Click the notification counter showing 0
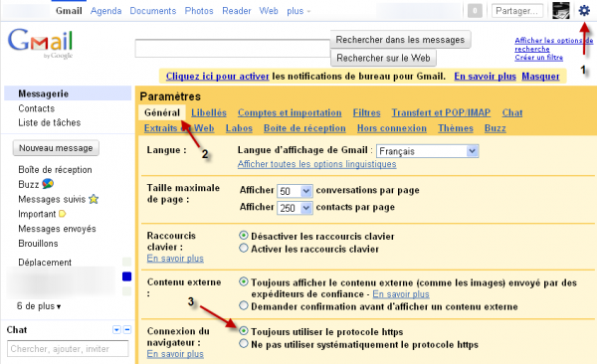597x364 pixels. [x=475, y=11]
